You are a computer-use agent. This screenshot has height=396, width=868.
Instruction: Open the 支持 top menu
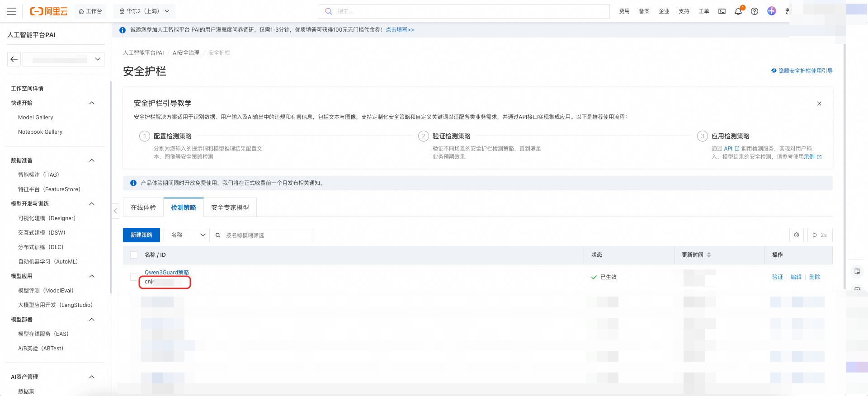click(x=684, y=11)
